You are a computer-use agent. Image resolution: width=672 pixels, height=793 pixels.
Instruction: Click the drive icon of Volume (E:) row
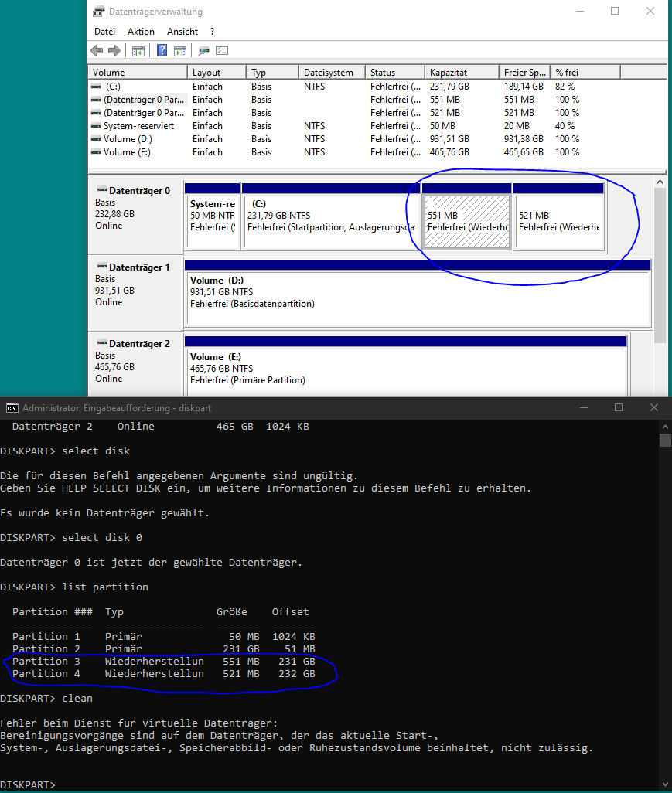[x=96, y=152]
